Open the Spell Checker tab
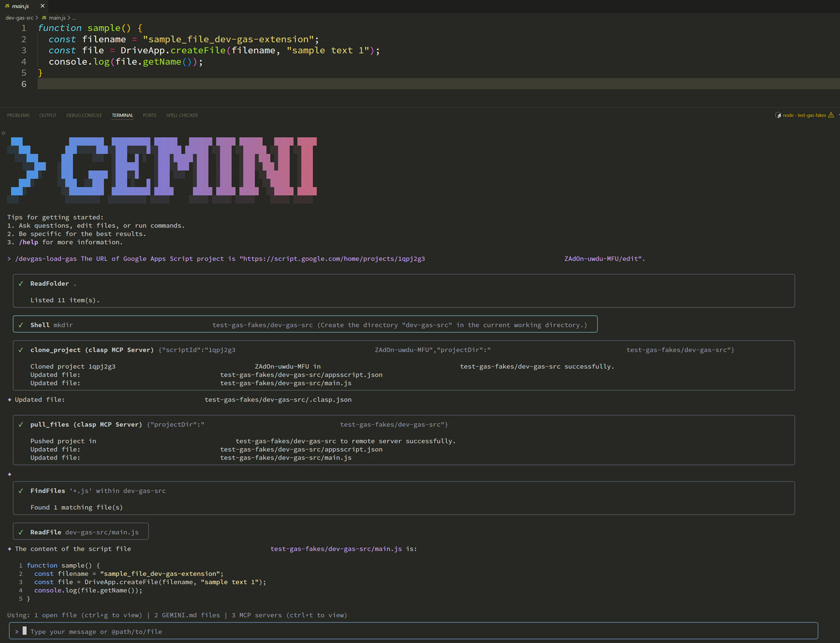This screenshot has width=840, height=643. [x=182, y=115]
